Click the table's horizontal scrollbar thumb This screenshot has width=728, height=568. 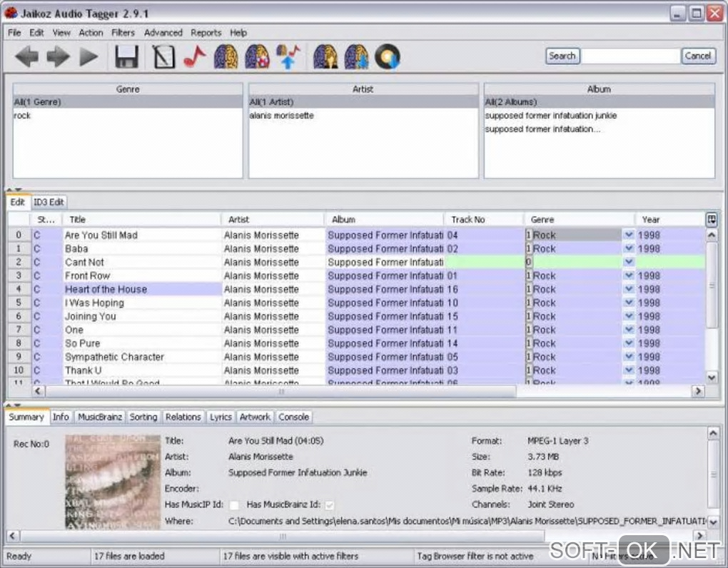(280, 392)
